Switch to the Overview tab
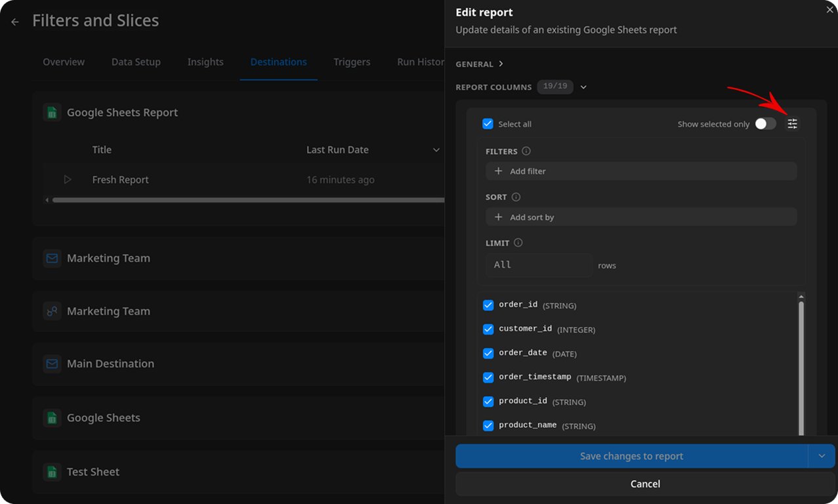This screenshot has width=838, height=504. coord(64,62)
